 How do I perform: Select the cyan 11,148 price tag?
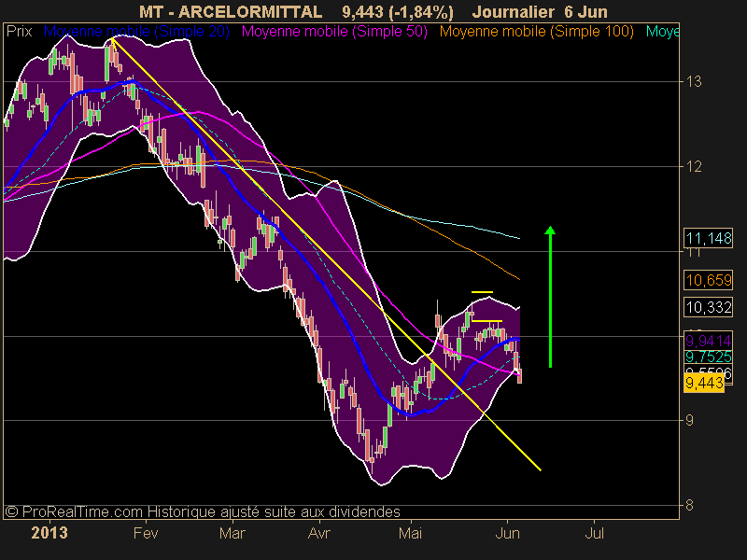709,238
